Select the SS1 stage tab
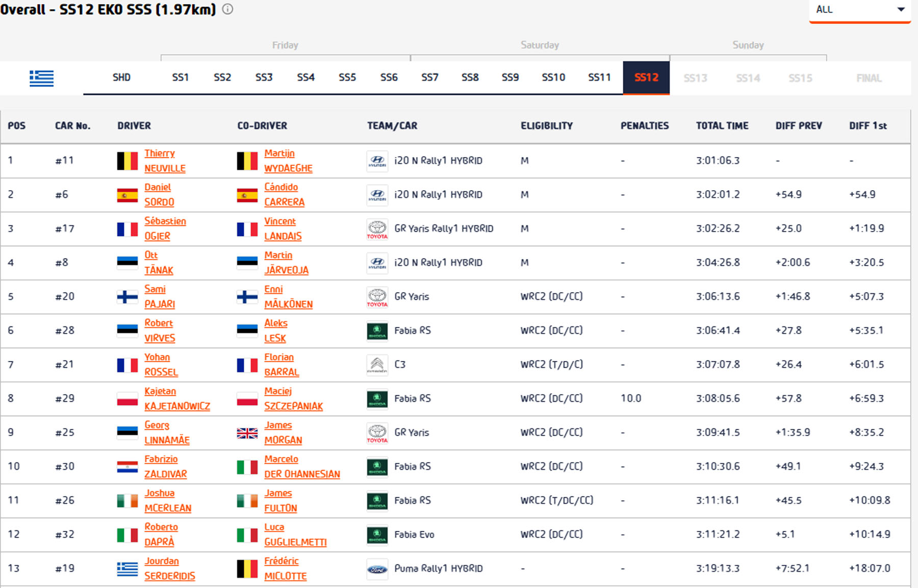The height and width of the screenshot is (588, 918). pyautogui.click(x=181, y=78)
